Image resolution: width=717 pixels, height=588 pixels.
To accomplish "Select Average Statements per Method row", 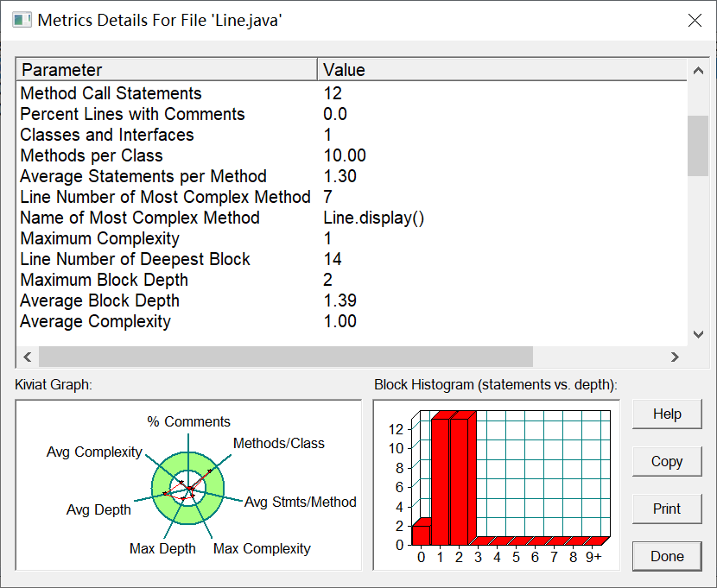I will point(352,176).
